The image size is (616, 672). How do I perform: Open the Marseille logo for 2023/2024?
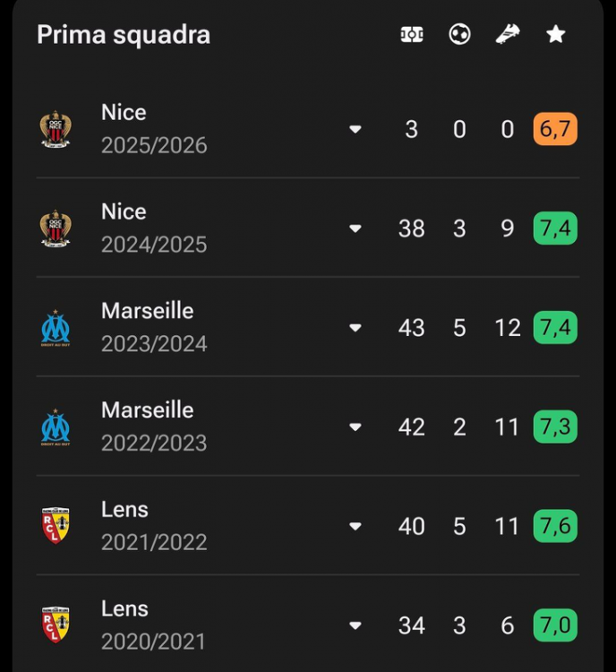coord(56,328)
